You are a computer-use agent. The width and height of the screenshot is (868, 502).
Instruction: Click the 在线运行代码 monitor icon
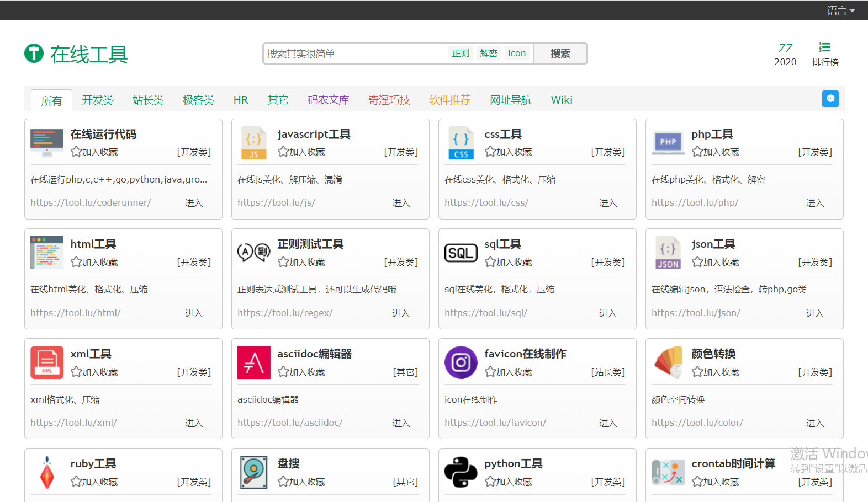(47, 143)
